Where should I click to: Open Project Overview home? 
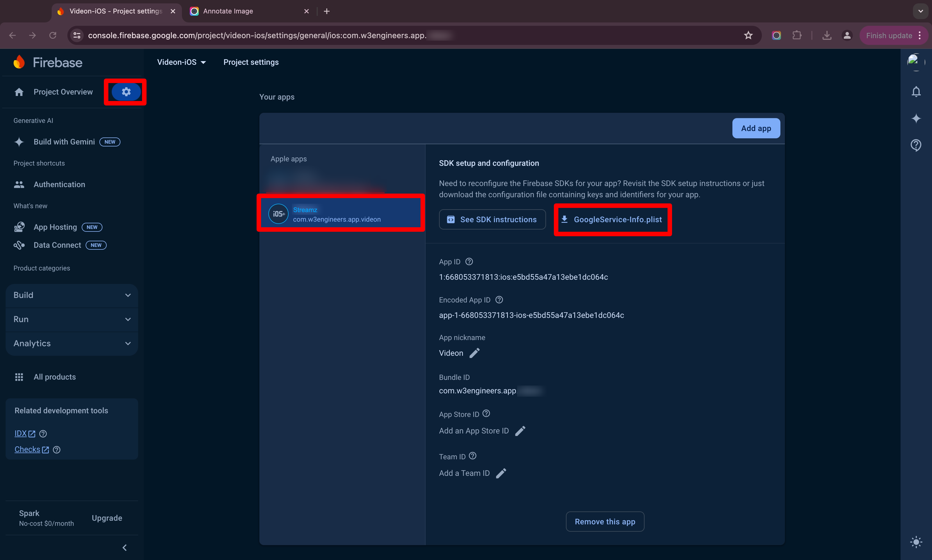pyautogui.click(x=54, y=92)
